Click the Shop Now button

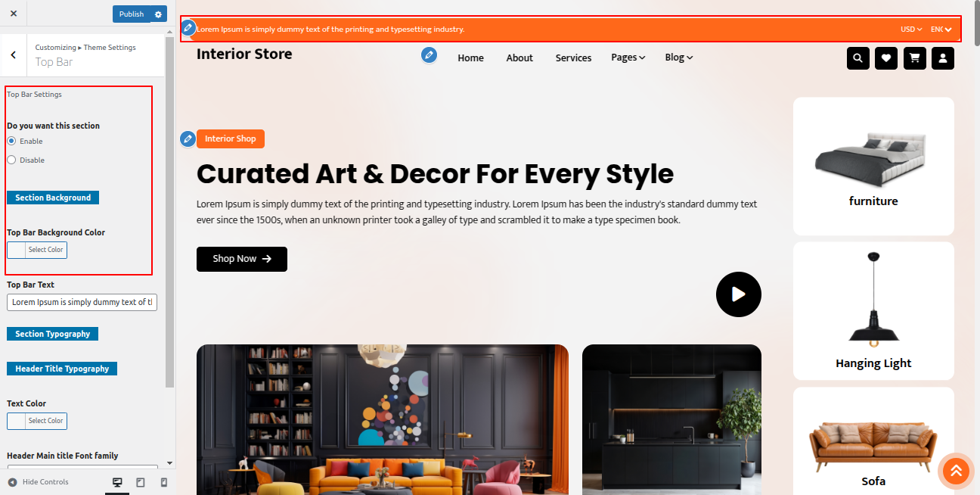coord(242,259)
